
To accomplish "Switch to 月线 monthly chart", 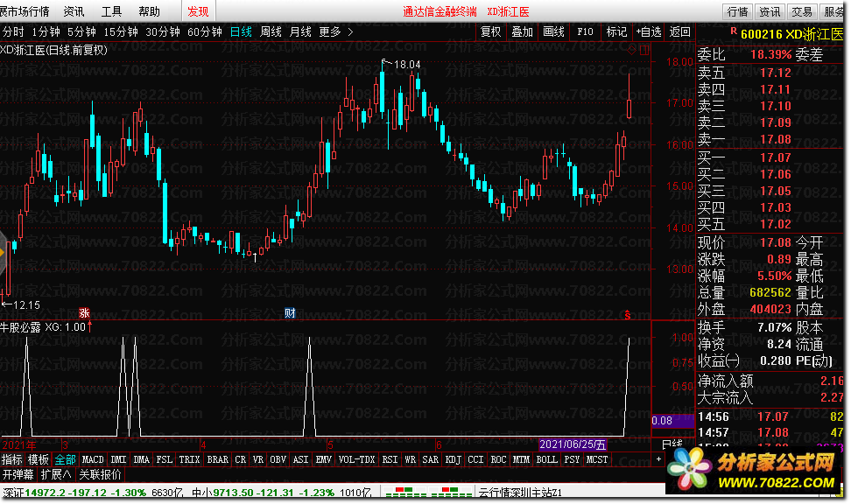I will click(300, 32).
